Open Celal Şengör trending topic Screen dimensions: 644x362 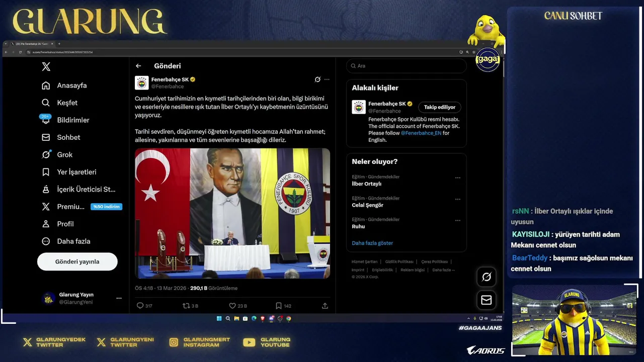(368, 205)
